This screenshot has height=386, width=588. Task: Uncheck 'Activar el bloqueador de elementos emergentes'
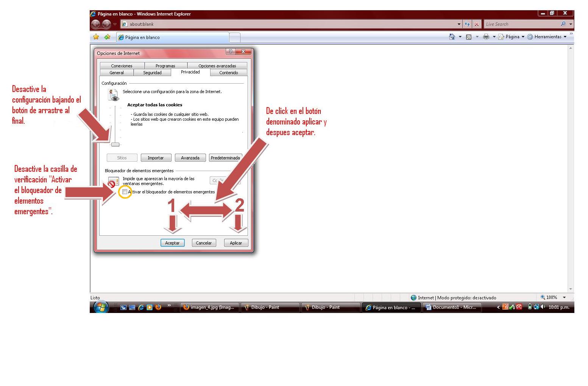tap(125, 192)
